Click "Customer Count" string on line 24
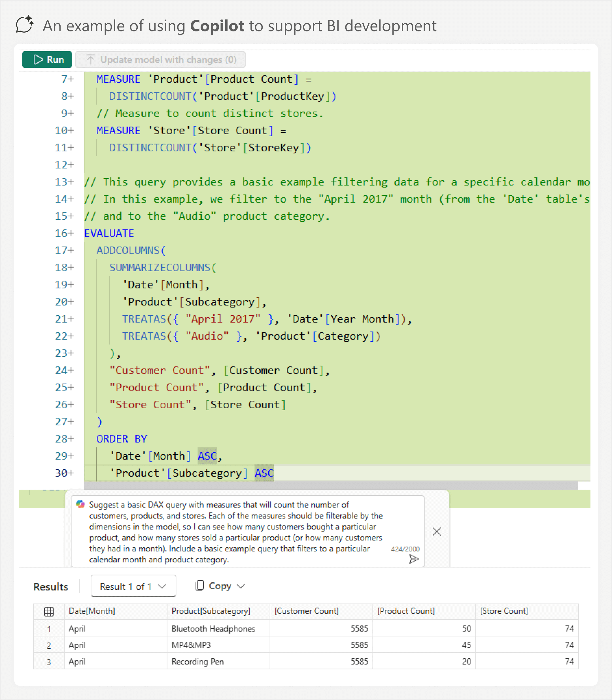Viewport: 612px width, 700px height. [160, 370]
